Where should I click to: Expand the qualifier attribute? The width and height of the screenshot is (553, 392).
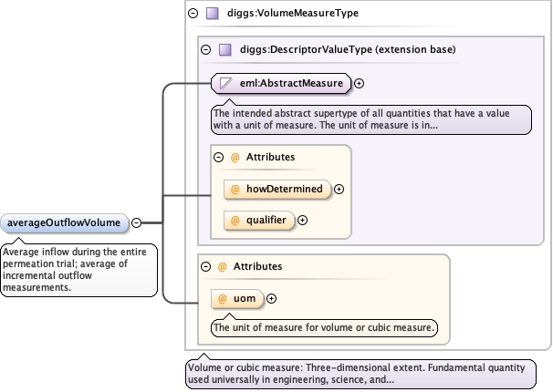click(x=303, y=220)
